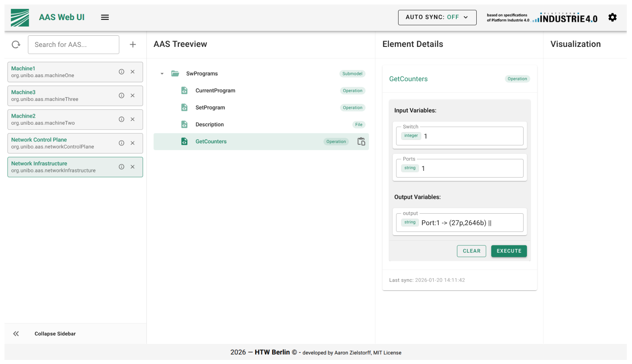Clear the operation variables
The image size is (632, 364).
471,251
